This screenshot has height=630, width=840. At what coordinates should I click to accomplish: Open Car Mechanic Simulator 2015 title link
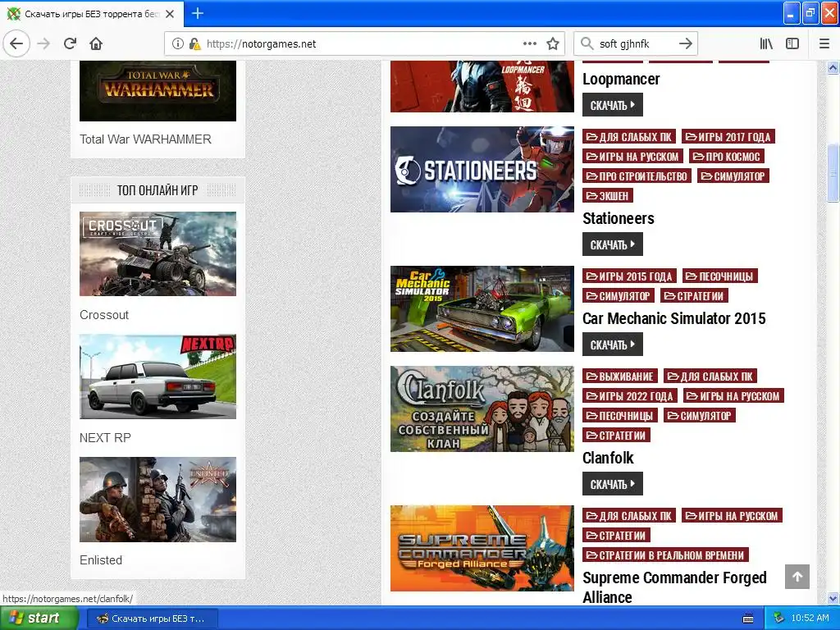click(x=674, y=319)
